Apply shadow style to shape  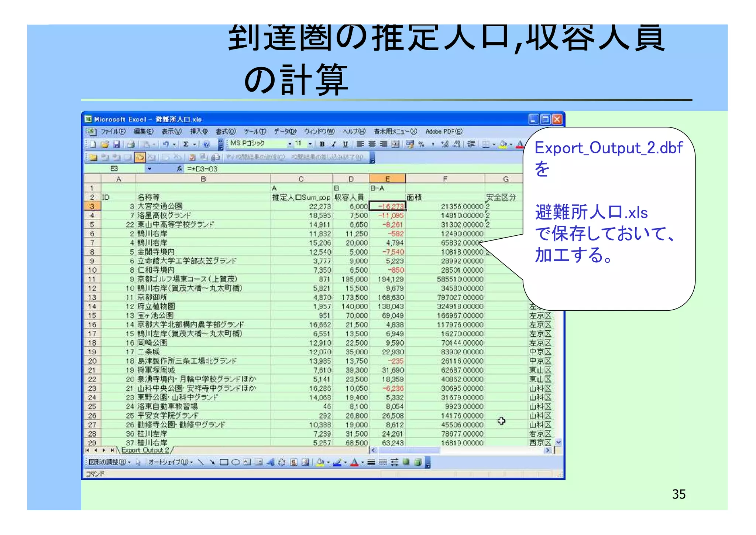point(406,462)
